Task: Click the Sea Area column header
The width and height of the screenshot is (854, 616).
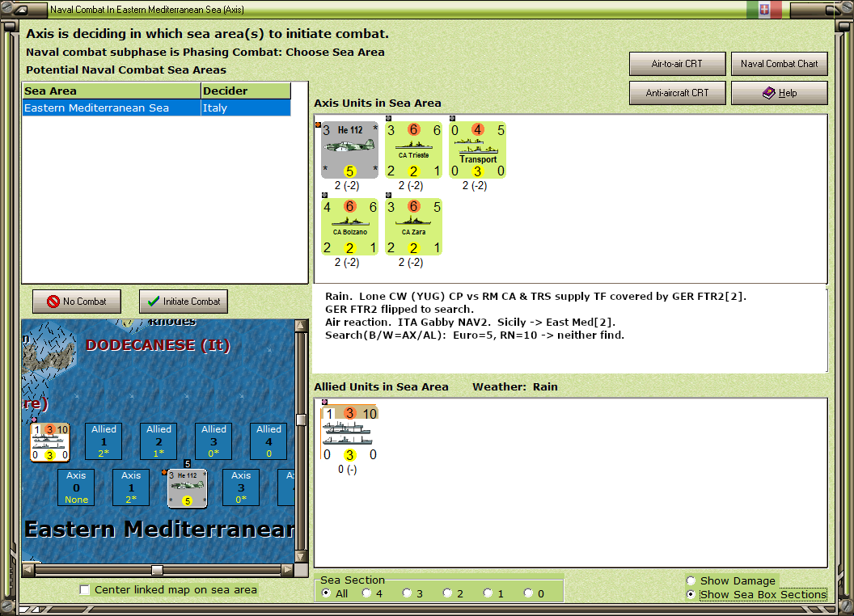Action: coord(112,91)
